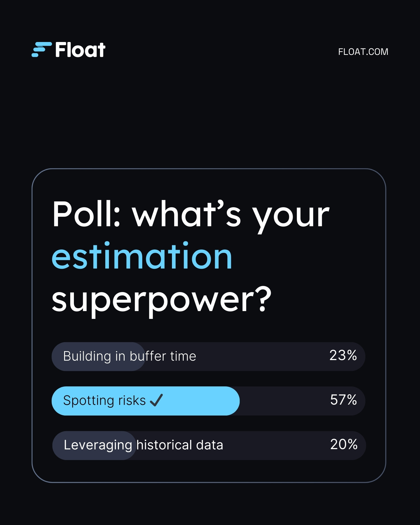Click the checkmark beside Spotting risks
Image resolution: width=420 pixels, height=525 pixels.
(x=156, y=400)
